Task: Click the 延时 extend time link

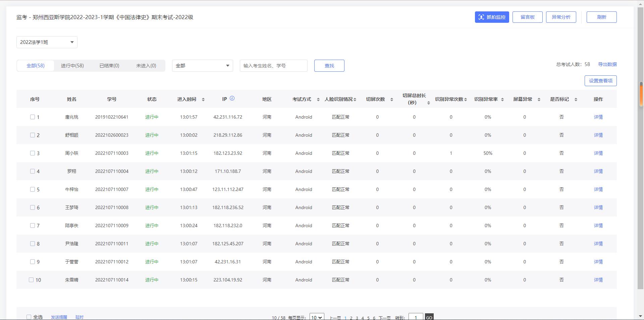Action: (x=79, y=317)
